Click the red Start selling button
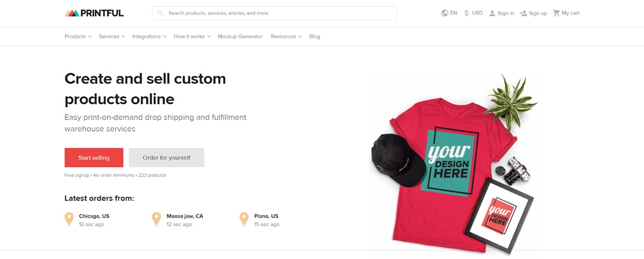The height and width of the screenshot is (259, 644). [x=94, y=158]
